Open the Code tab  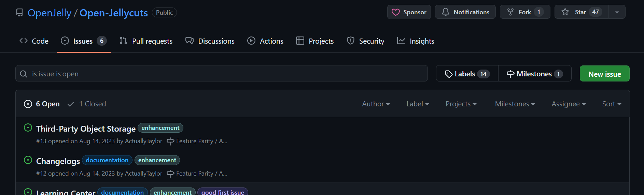pos(34,41)
